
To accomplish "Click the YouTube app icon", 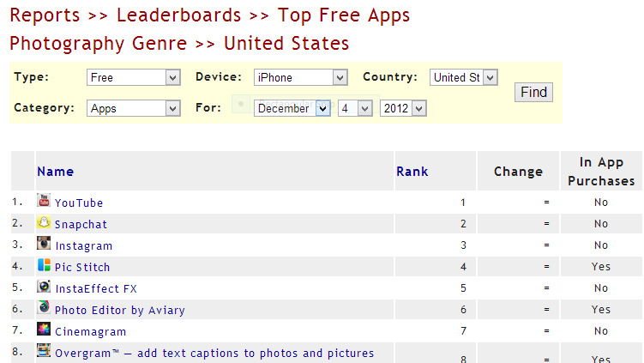I will pos(44,201).
